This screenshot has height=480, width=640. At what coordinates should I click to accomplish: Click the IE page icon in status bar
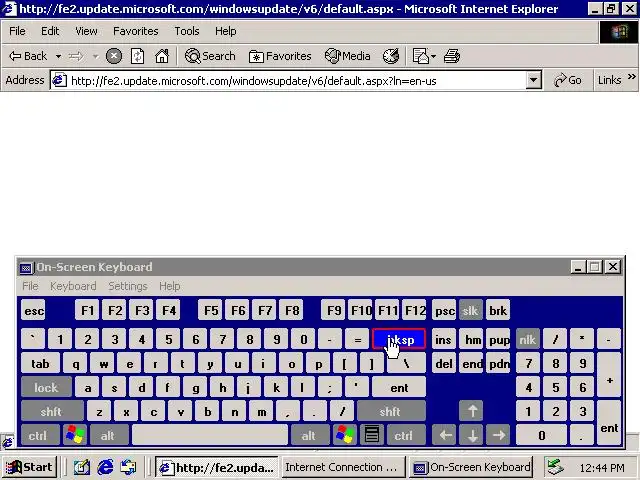click(7, 442)
